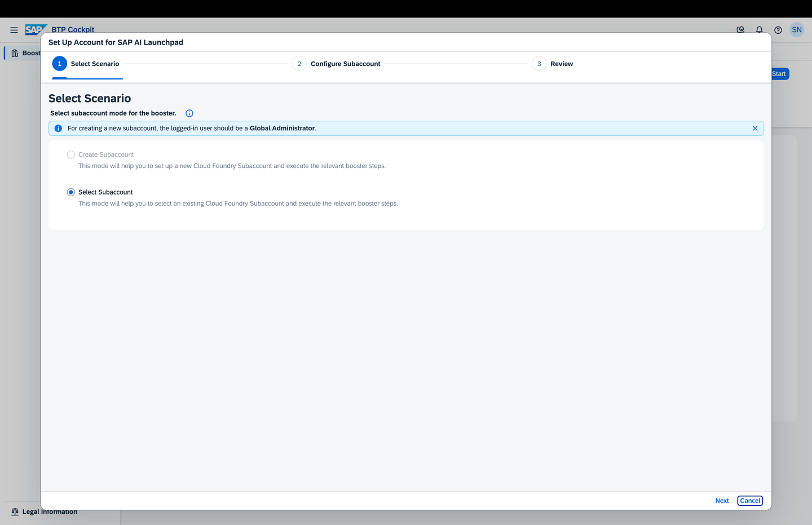Click the Start button behind the dialog
This screenshot has height=525, width=812.
click(x=780, y=74)
